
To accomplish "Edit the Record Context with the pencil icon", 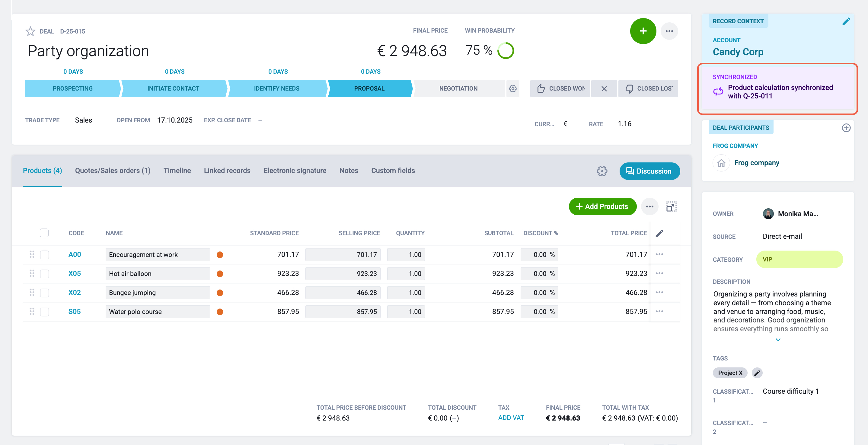I will click(846, 21).
